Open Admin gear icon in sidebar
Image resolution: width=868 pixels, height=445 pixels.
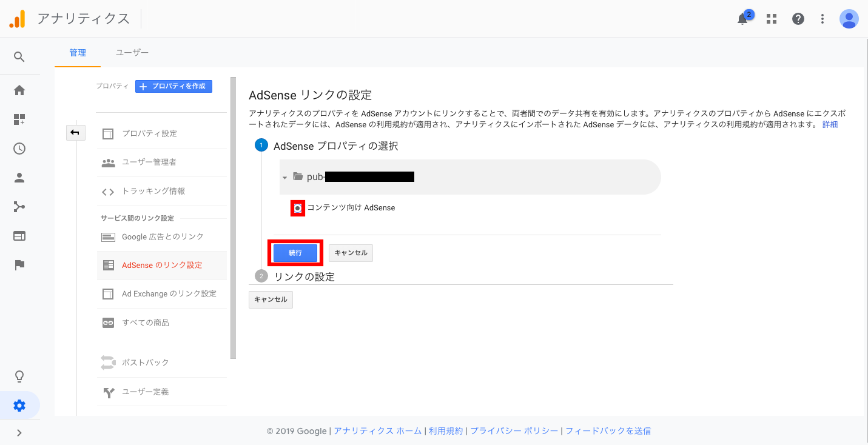[19, 406]
